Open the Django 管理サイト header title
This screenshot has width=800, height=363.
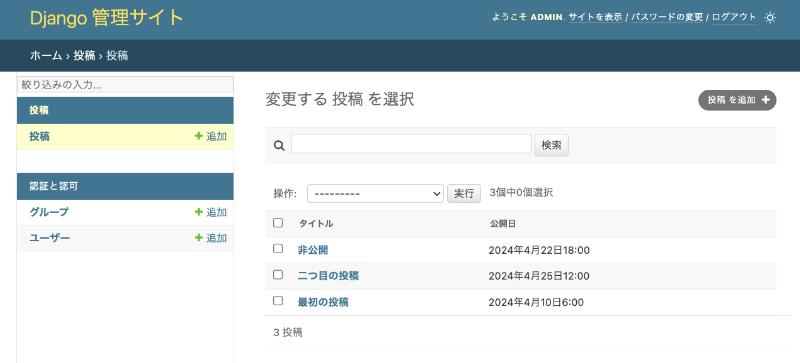tap(107, 18)
